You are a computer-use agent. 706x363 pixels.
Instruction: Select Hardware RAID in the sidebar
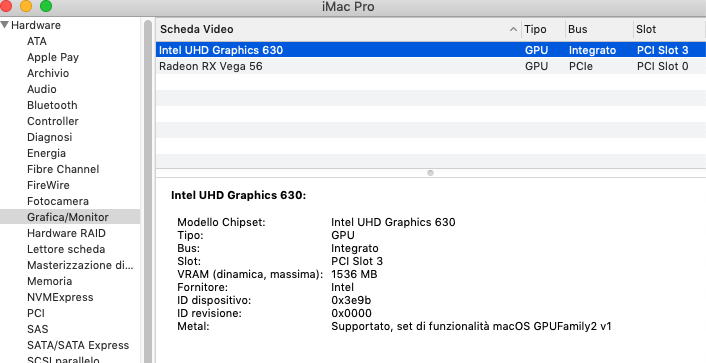tap(66, 233)
